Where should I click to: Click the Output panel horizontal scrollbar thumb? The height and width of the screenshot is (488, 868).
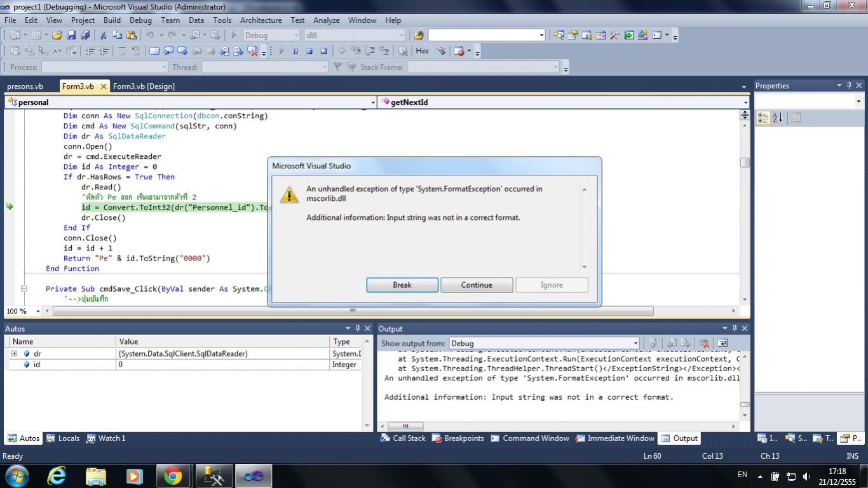[x=405, y=426]
